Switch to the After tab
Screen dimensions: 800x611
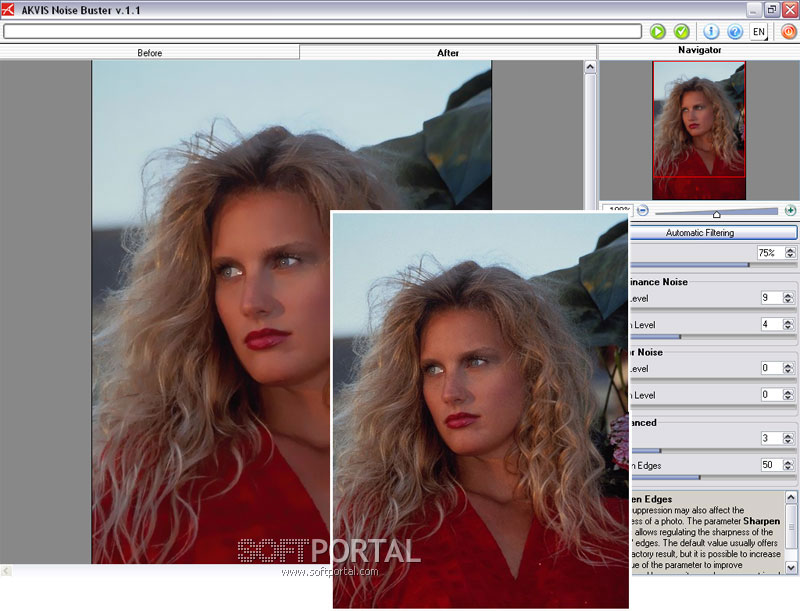[447, 53]
